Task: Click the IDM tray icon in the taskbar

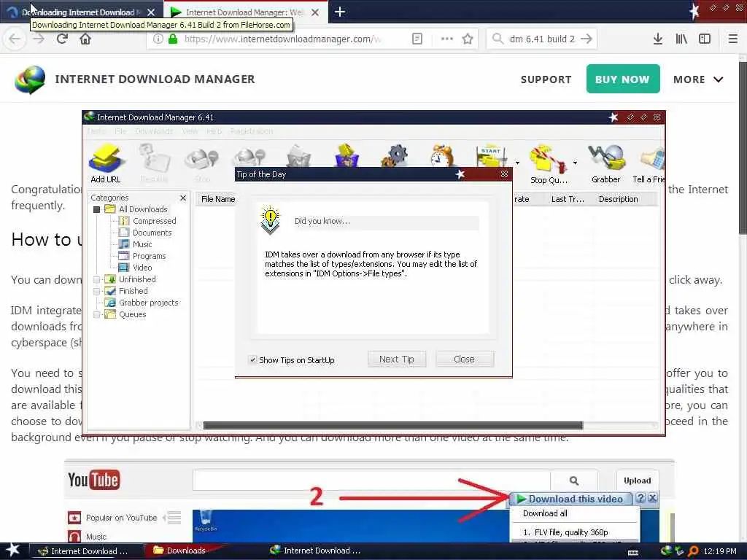Action: click(666, 551)
